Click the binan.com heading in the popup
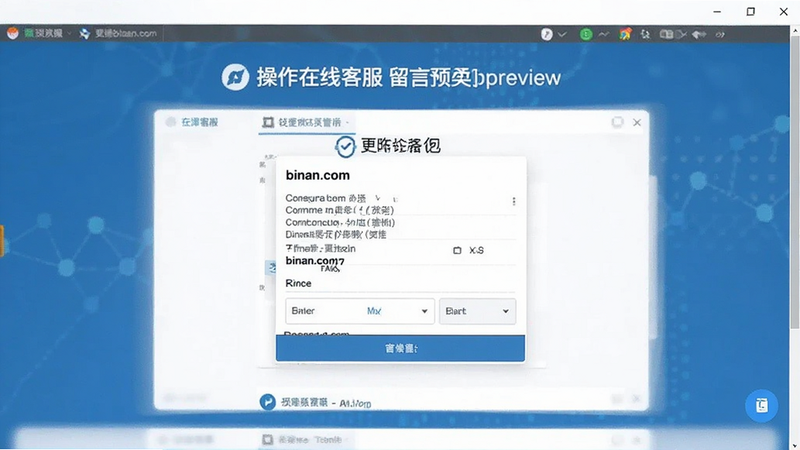The image size is (800, 450). (317, 175)
